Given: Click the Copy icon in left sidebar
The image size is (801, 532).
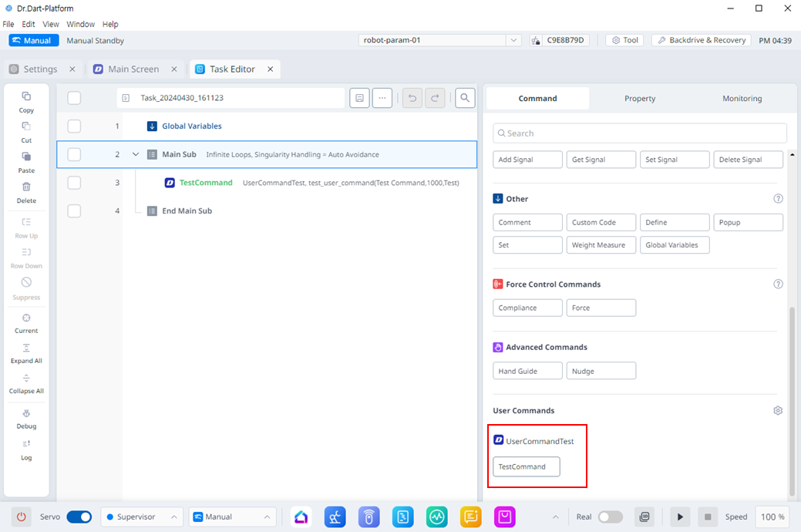Looking at the screenshot, I should point(26,96).
